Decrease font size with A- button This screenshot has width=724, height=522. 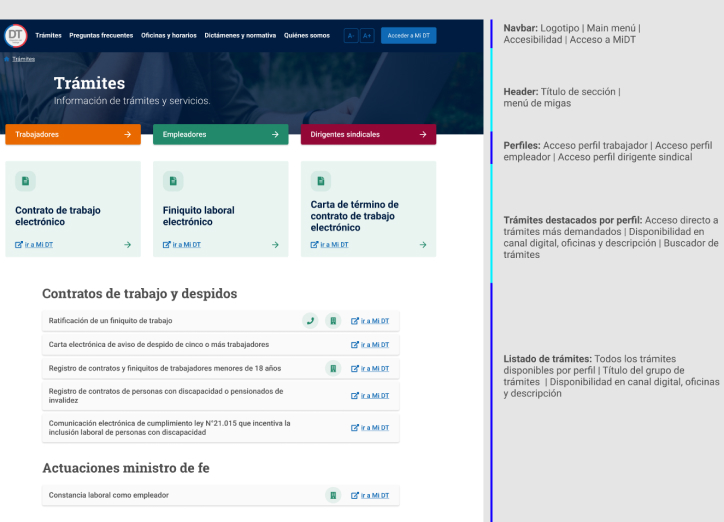click(351, 36)
